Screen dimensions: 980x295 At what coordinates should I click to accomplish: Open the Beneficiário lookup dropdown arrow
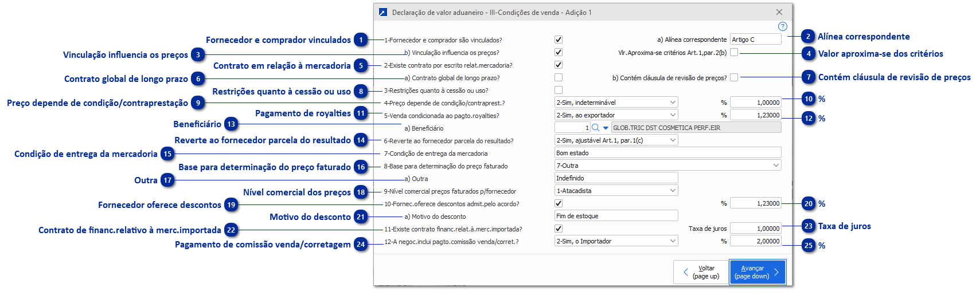(606, 128)
